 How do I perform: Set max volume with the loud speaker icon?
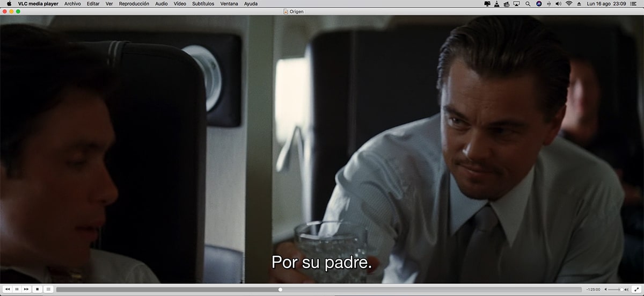[x=626, y=290]
